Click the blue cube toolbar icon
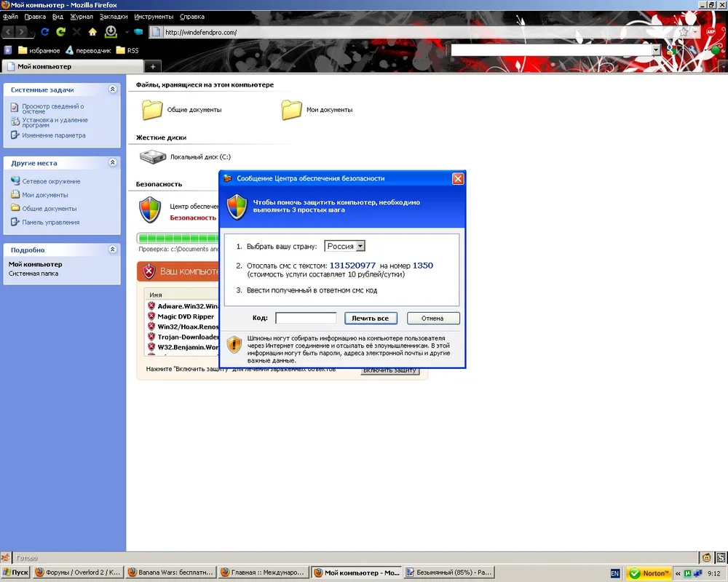Viewport: 728px width, 582px height. tap(138, 32)
